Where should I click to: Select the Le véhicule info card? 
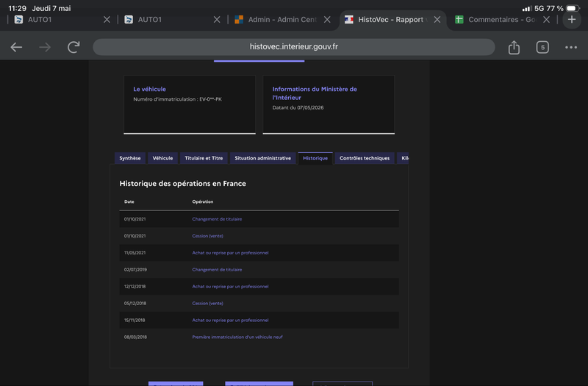tap(190, 104)
